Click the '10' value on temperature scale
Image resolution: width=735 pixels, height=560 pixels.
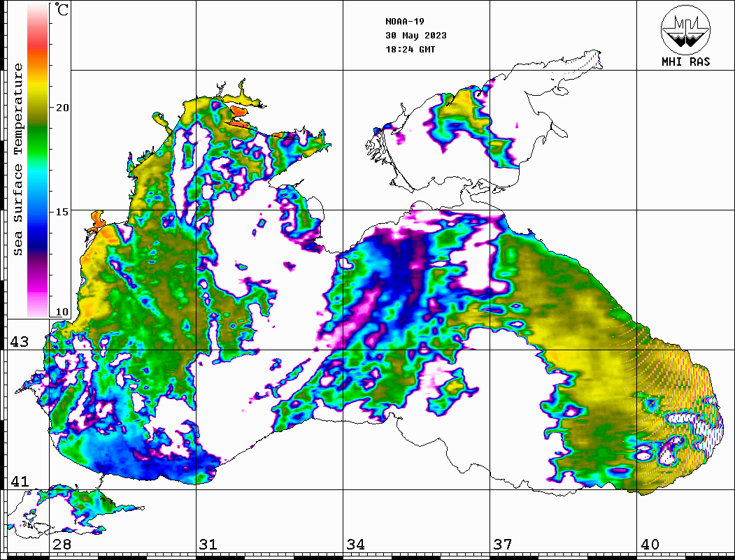click(x=62, y=312)
